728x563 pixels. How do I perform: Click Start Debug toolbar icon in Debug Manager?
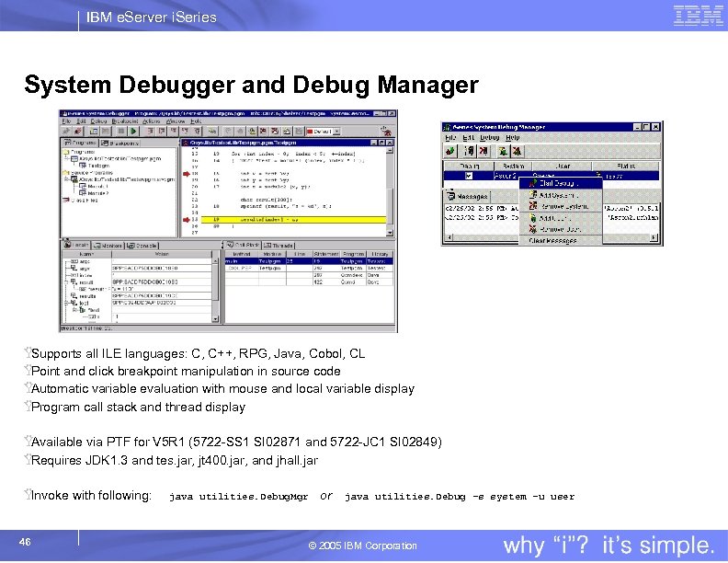[x=449, y=151]
